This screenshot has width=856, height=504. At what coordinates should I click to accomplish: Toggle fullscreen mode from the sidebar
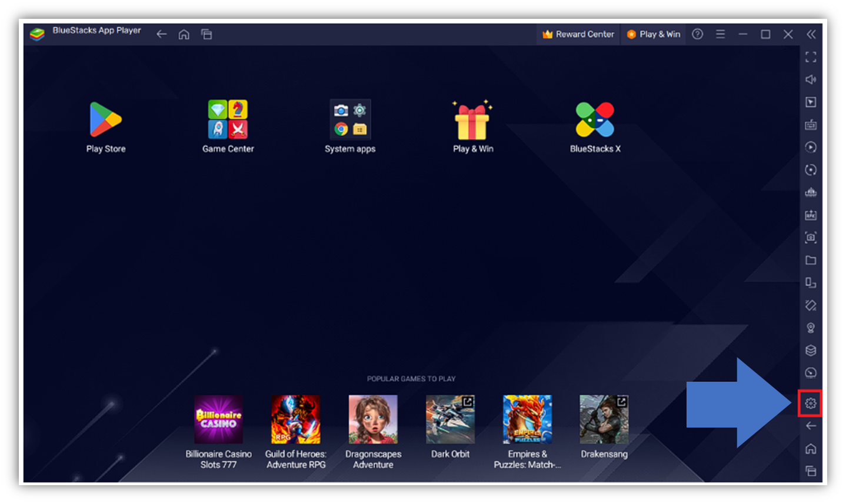(x=811, y=57)
